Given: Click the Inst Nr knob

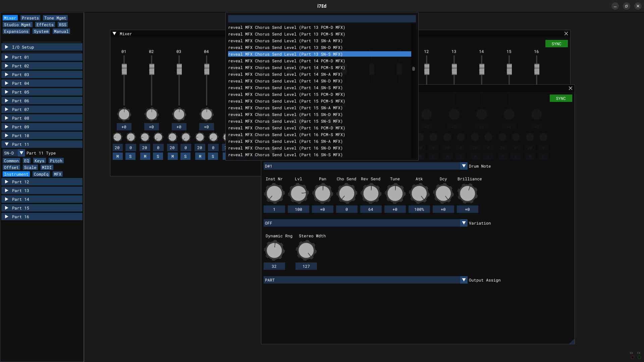Looking at the screenshot, I should (x=274, y=193).
